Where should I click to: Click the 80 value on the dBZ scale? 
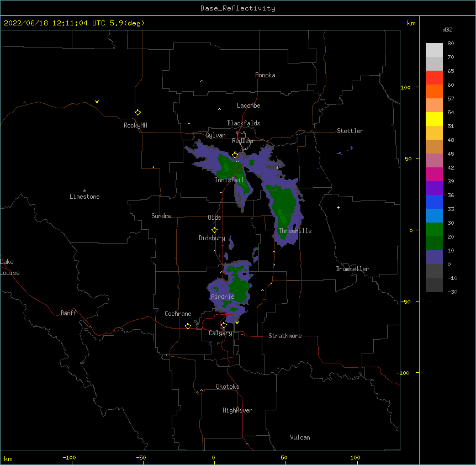click(x=451, y=44)
